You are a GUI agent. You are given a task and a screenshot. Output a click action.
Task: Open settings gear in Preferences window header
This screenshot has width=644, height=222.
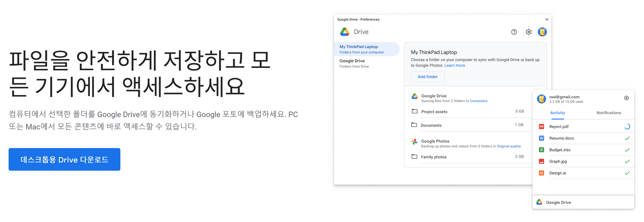coord(529,32)
